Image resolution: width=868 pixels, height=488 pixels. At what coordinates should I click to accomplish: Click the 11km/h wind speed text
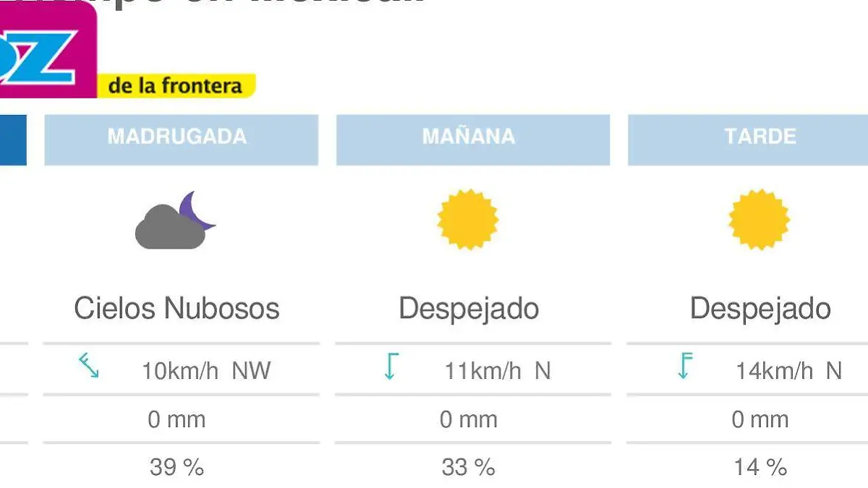[x=485, y=370]
